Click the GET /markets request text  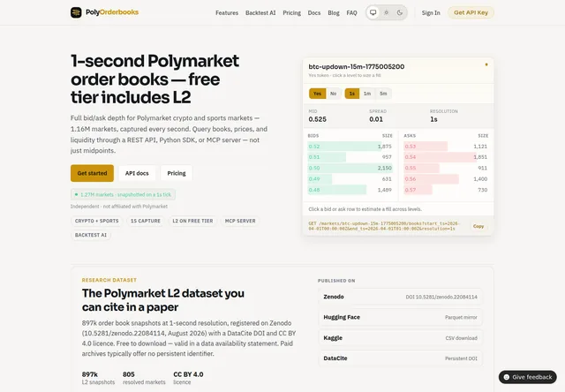[384, 226]
